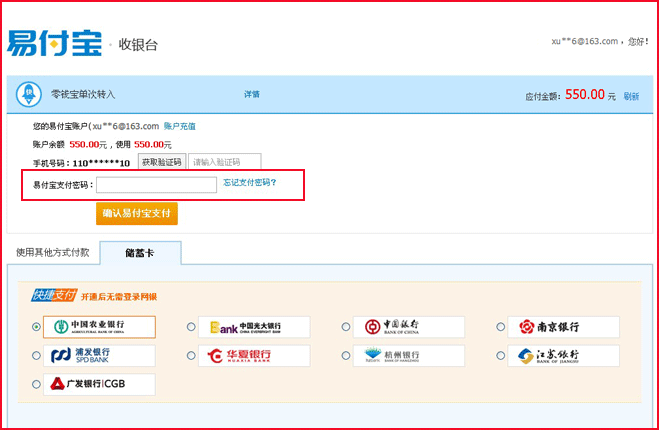
Task: Select the 广发银行 CGB radio button
Action: point(37,384)
